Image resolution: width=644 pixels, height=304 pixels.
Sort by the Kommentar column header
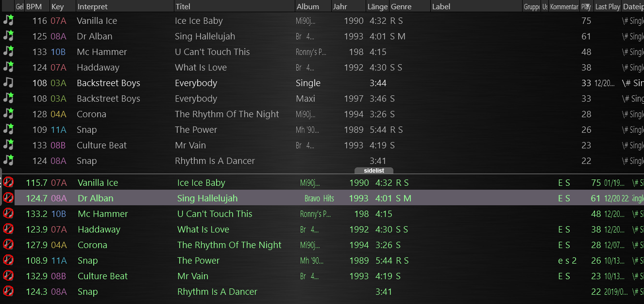click(x=564, y=6)
